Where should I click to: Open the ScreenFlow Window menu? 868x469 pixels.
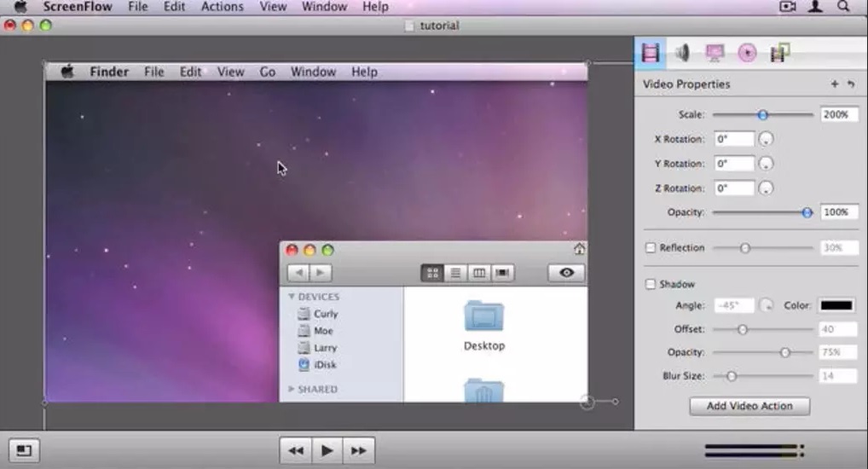click(324, 7)
